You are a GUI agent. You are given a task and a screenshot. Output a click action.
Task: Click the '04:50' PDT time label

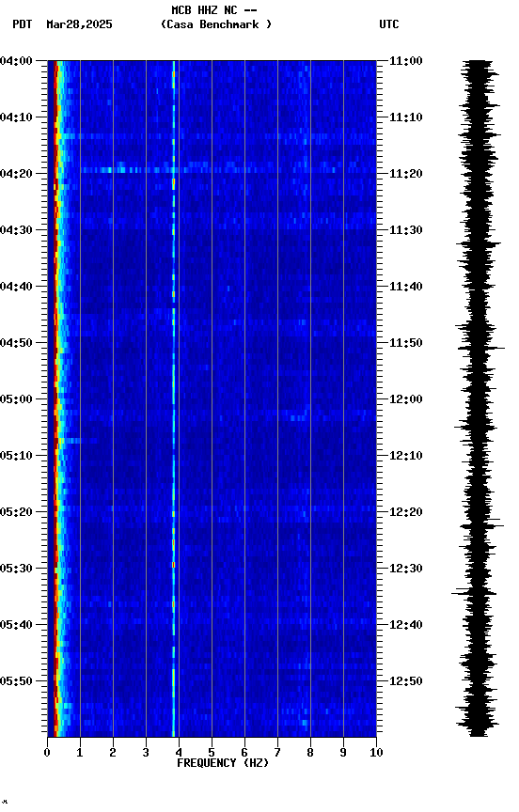click(16, 343)
